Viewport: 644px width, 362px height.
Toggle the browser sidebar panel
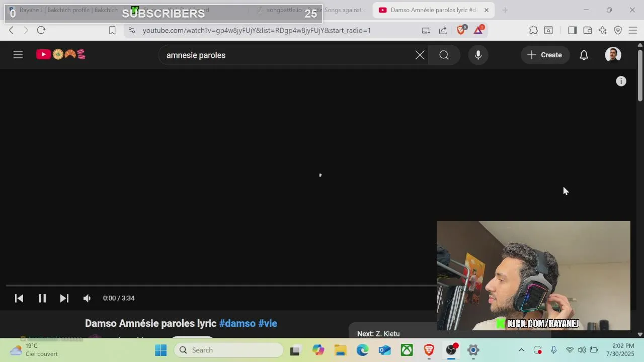point(572,30)
